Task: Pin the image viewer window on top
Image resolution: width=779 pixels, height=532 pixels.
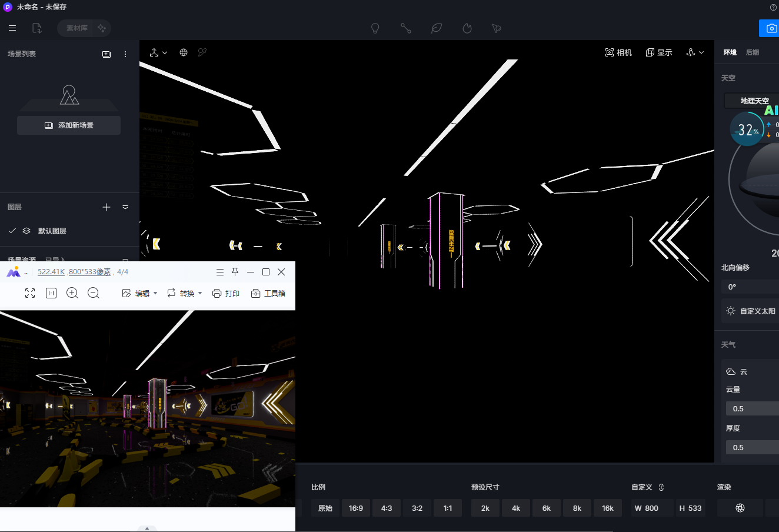Action: click(x=235, y=272)
